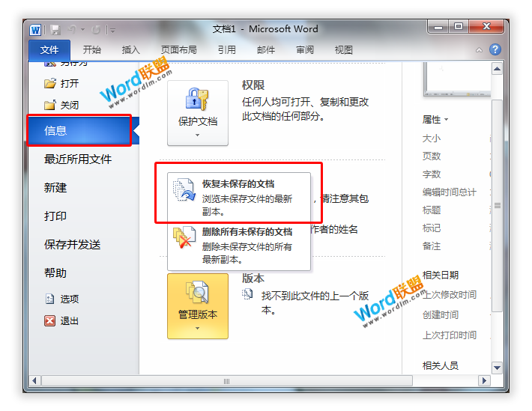
Task: Click the folder icon next to 打开
Action: [x=50, y=83]
